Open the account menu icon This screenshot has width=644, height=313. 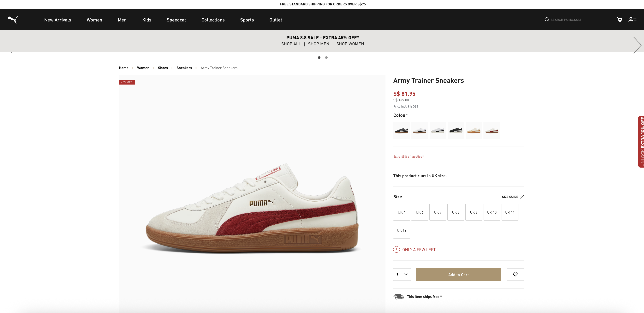point(632,20)
